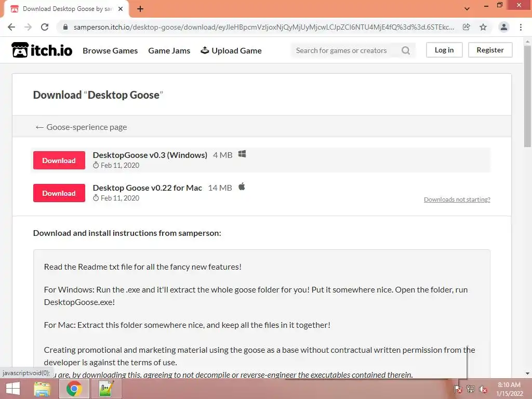Image resolution: width=532 pixels, height=399 pixels.
Task: Return to Goose-sperience page link
Action: click(x=81, y=127)
